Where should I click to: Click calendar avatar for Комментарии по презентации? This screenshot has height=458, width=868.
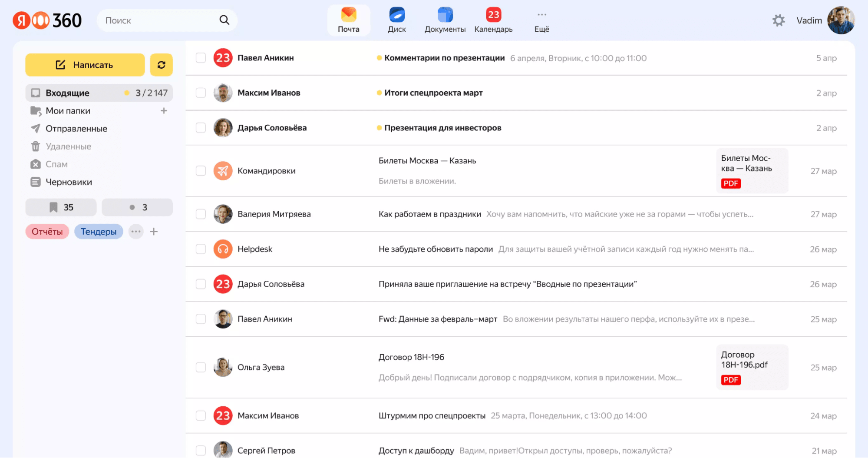point(223,58)
